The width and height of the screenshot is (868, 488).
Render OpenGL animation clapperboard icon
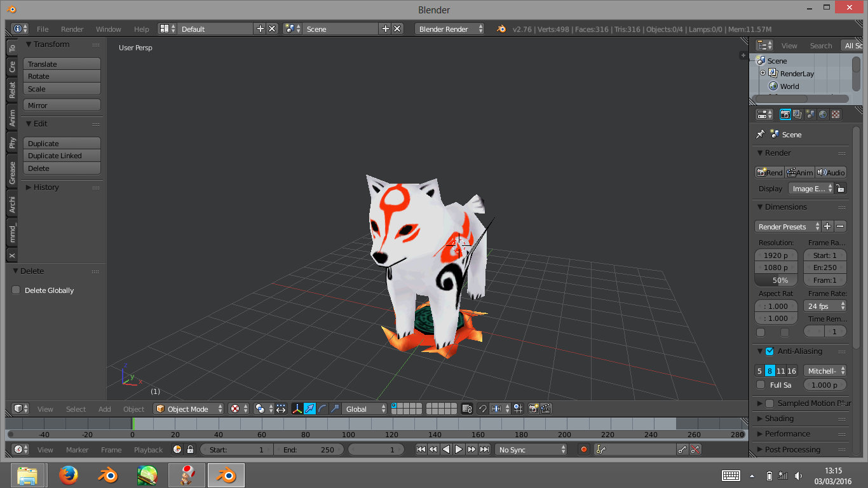point(546,409)
